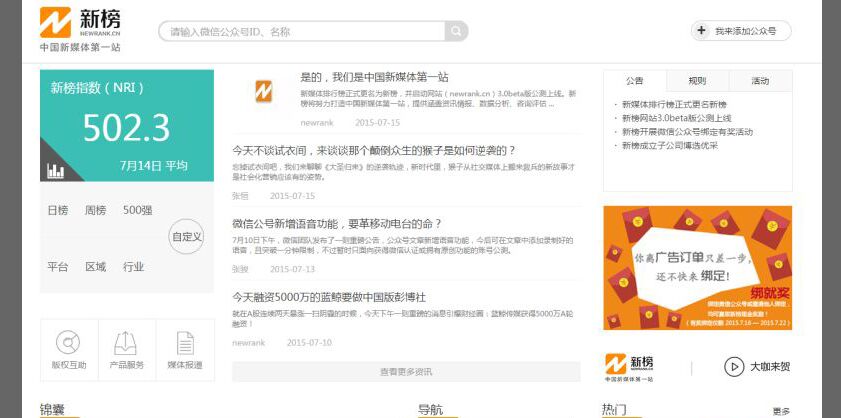Click the 自定义 circle button
The image size is (841, 418).
pyautogui.click(x=186, y=237)
